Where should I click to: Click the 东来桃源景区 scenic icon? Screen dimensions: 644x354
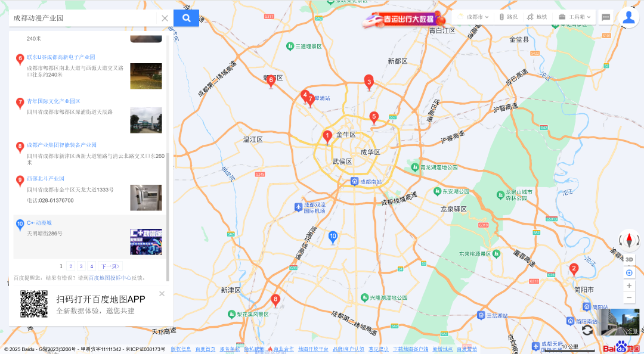(496, 254)
